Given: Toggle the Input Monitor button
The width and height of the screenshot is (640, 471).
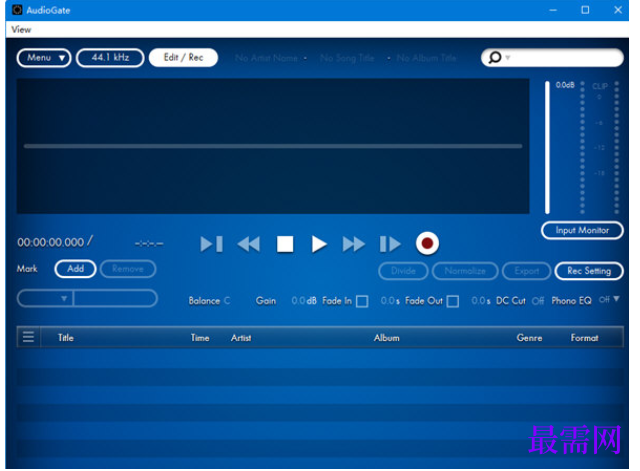Looking at the screenshot, I should pos(582,231).
